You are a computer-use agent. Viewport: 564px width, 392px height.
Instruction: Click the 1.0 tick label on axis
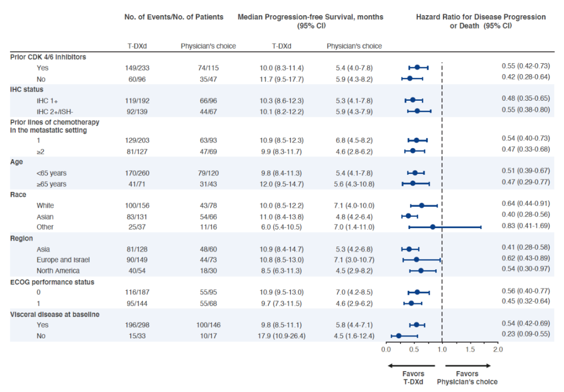[442, 349]
